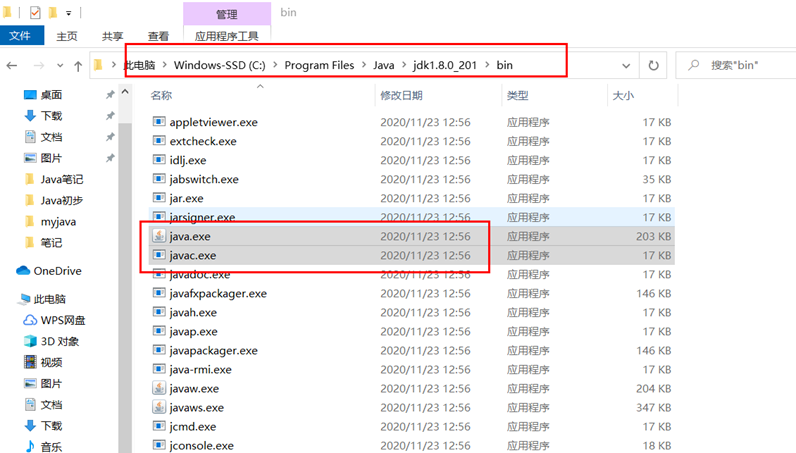Select jconsole.exe file icon
The image size is (796, 453).
click(159, 445)
